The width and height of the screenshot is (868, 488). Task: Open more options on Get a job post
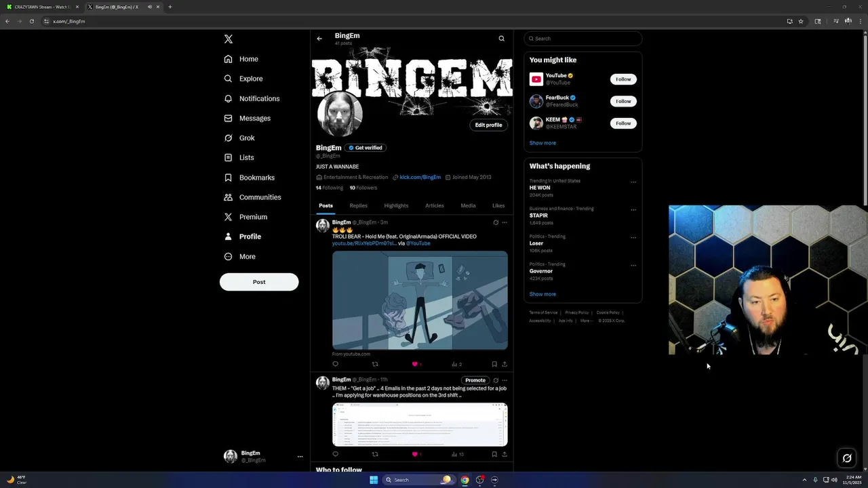pos(505,380)
